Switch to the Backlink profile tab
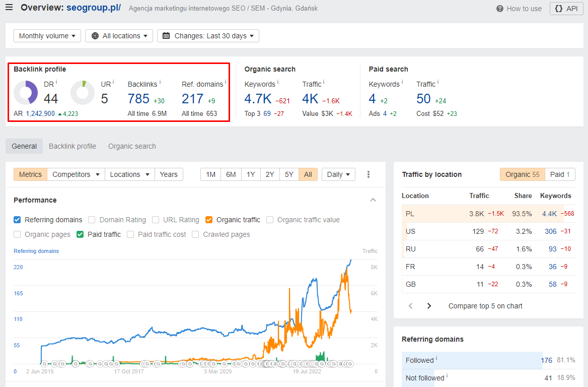This screenshot has width=588, height=387. [72, 147]
